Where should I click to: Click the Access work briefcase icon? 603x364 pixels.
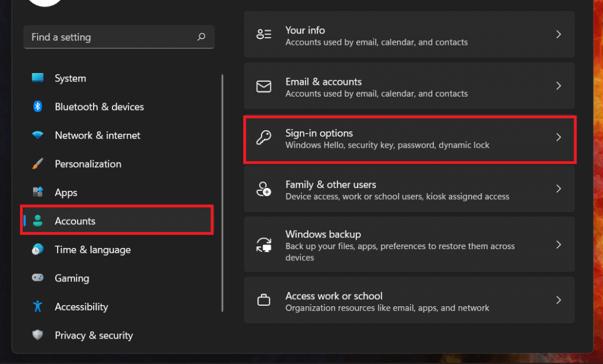point(264,300)
